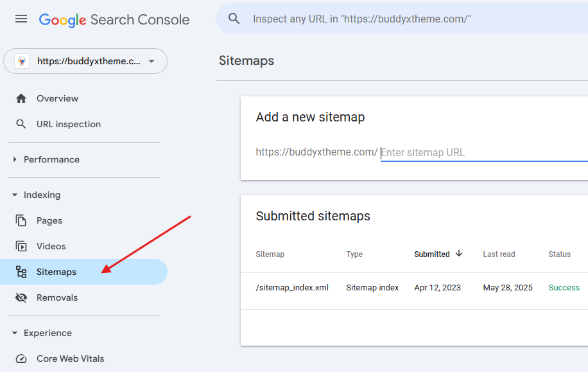Select Sitemaps in the sidebar
Viewport: 588px width, 372px height.
click(56, 272)
